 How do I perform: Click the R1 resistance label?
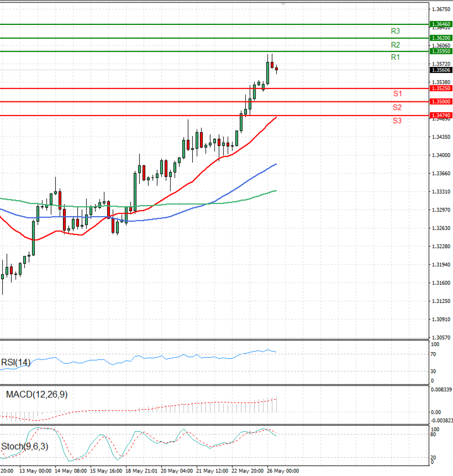tap(395, 57)
